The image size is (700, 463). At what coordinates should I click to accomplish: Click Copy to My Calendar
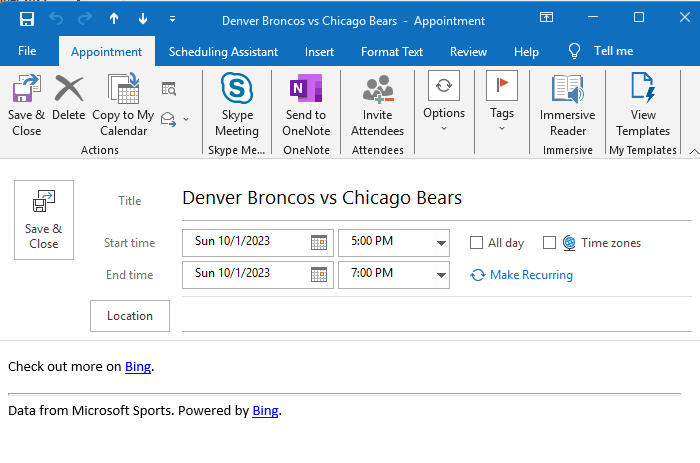[x=123, y=106]
